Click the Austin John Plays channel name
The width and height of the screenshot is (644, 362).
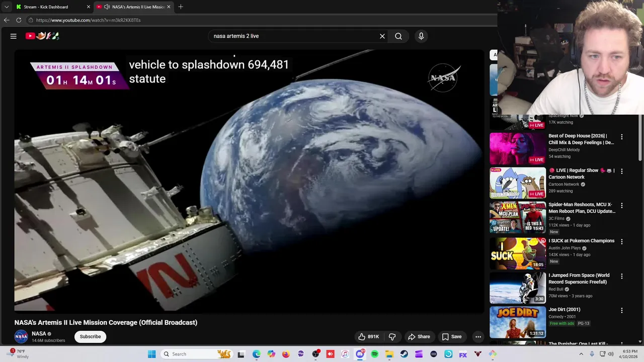[565, 248]
